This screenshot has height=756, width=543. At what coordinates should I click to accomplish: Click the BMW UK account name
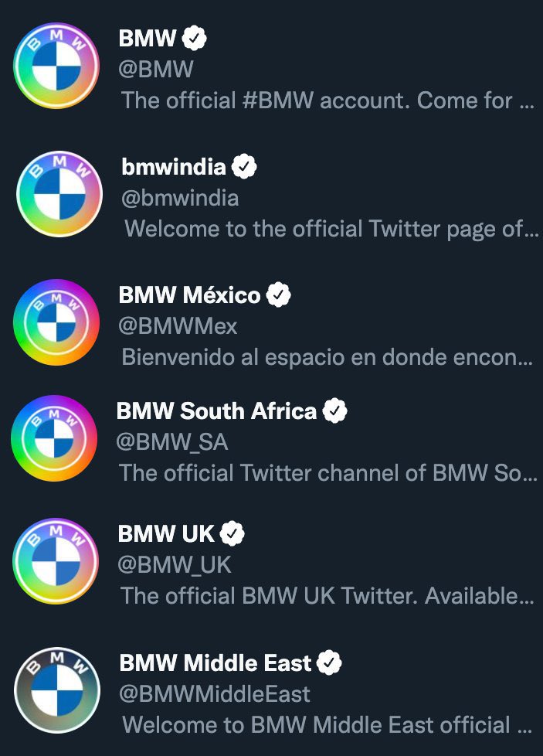[166, 533]
